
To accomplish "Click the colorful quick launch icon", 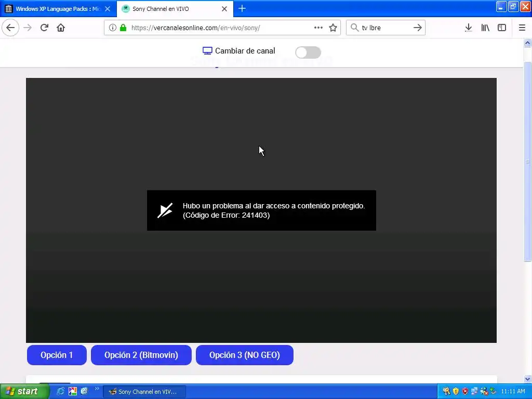I will point(73,391).
